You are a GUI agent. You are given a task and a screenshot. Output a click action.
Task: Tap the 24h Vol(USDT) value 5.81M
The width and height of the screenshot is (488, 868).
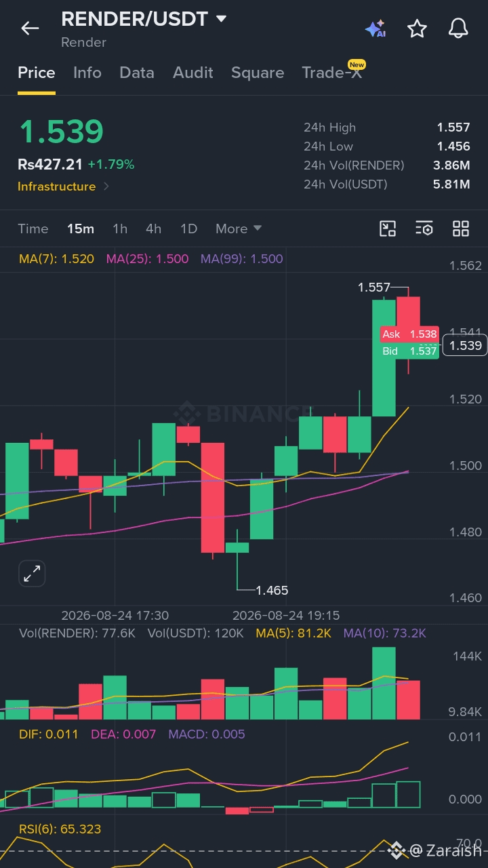pyautogui.click(x=451, y=184)
